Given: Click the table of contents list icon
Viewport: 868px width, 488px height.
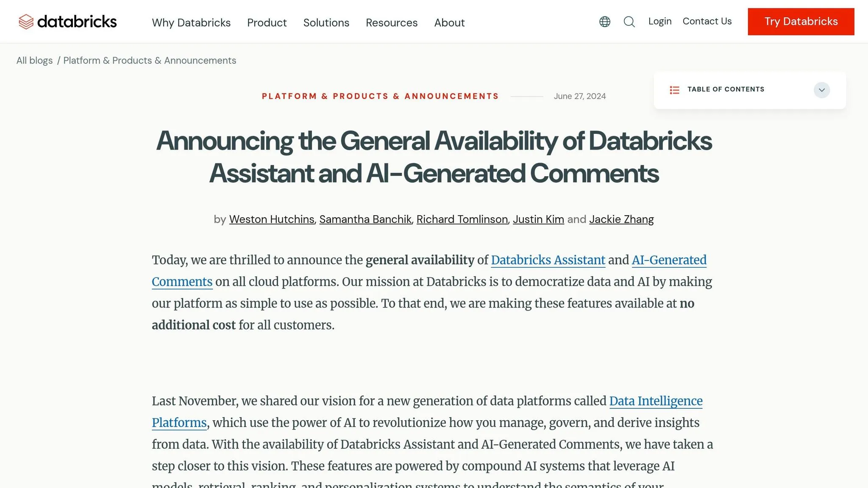Looking at the screenshot, I should point(674,90).
